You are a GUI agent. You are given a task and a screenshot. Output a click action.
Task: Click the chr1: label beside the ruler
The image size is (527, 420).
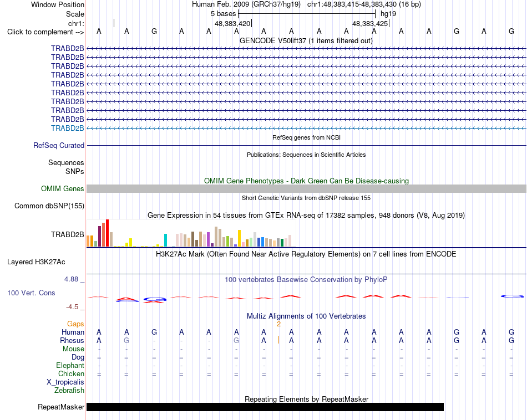click(76, 23)
